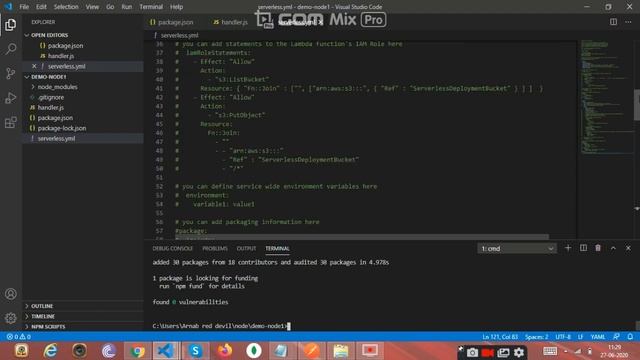
Task: Change indentation via Spaces: 2
Action: click(x=536, y=337)
